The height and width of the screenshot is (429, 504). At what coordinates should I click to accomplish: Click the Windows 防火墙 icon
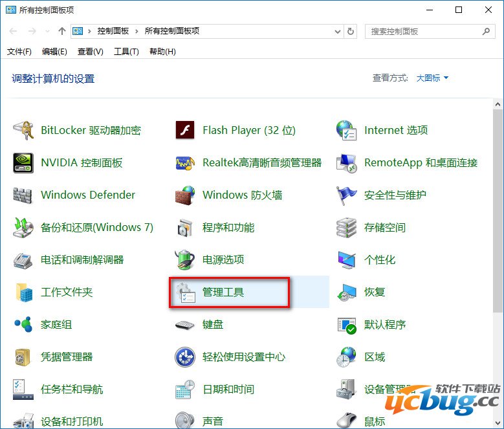tap(185, 195)
